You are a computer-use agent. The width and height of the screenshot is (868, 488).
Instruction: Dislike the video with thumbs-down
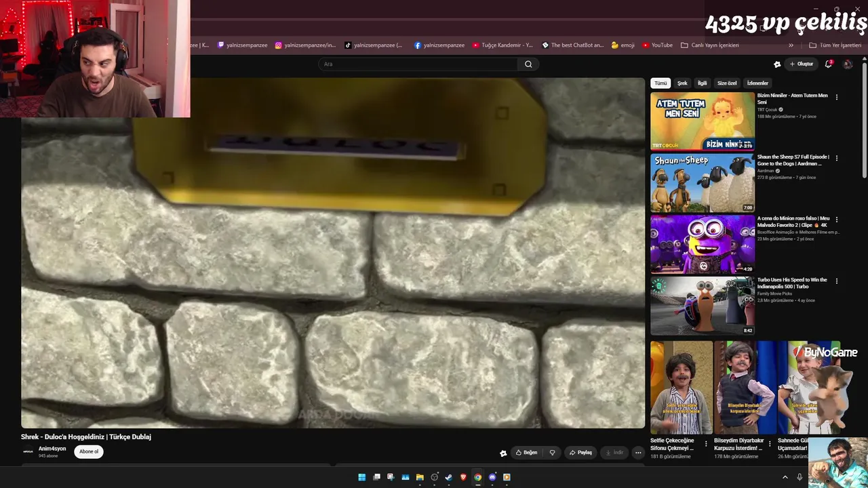(552, 453)
